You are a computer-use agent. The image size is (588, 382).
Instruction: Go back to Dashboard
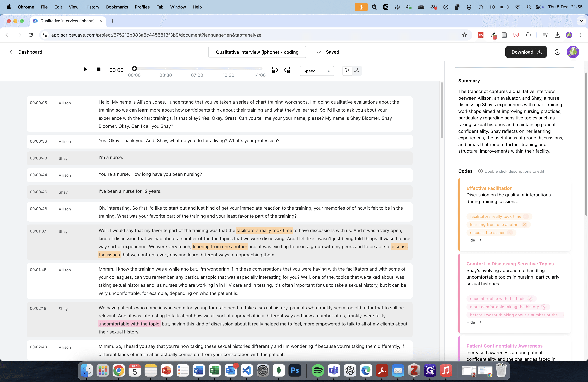(26, 52)
